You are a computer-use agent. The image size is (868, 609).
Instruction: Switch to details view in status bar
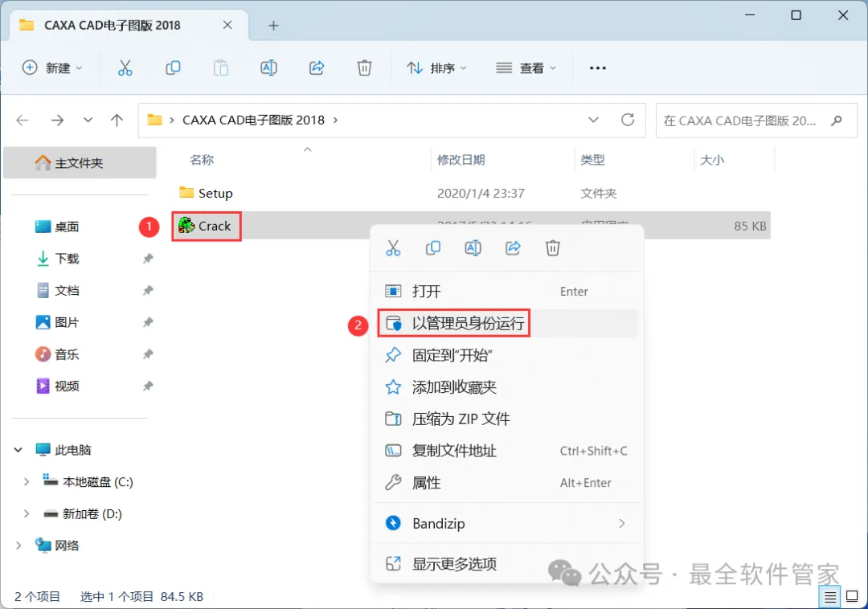click(x=829, y=597)
